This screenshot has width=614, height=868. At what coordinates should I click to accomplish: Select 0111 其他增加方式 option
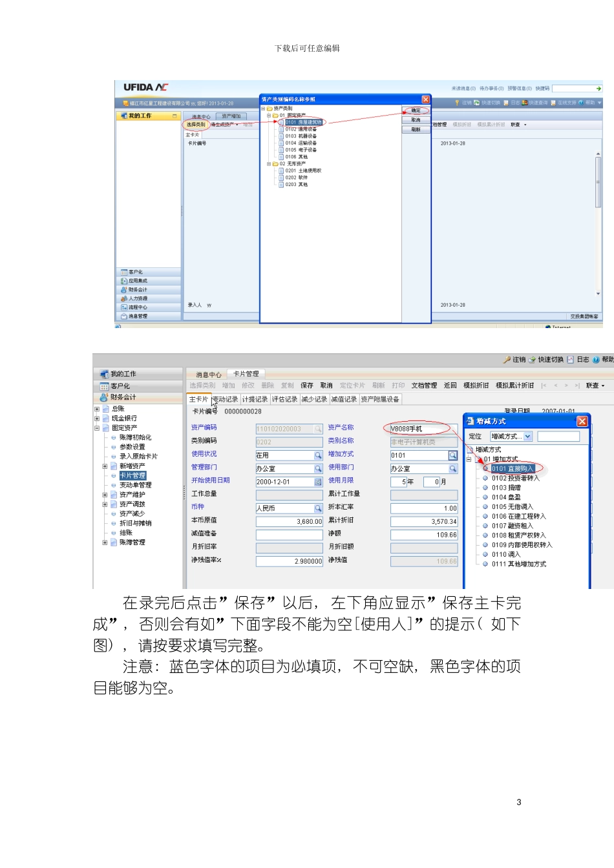click(x=519, y=564)
